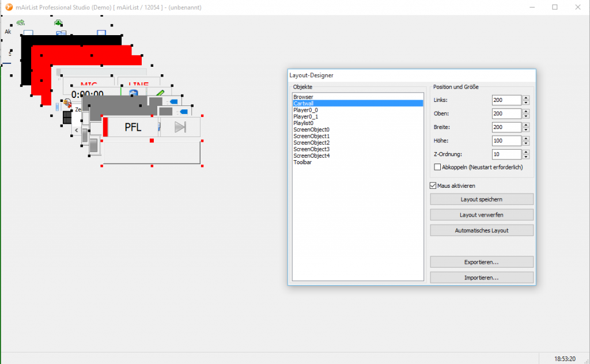590x364 pixels.
Task: Click the Automatisches Layout button
Action: (x=482, y=230)
